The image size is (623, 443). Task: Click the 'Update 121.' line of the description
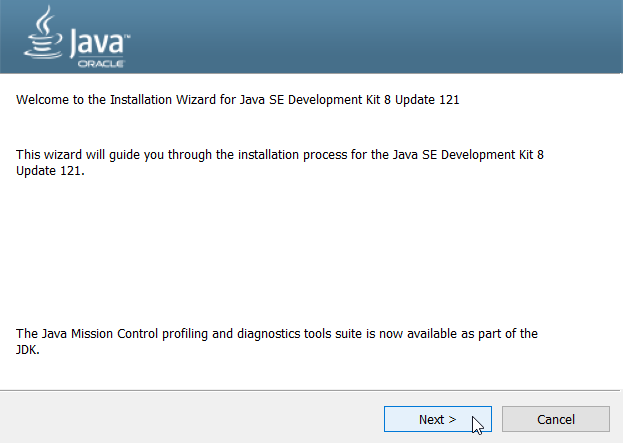[50, 171]
